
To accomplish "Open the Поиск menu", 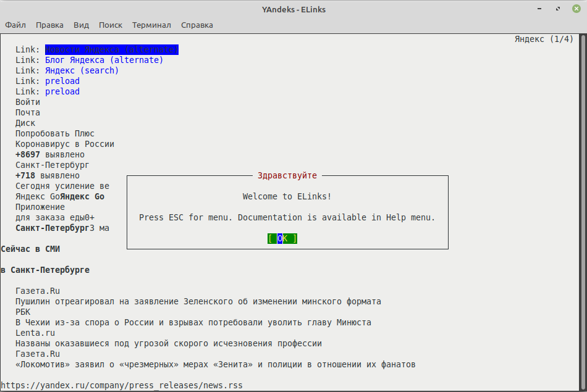I will [111, 25].
